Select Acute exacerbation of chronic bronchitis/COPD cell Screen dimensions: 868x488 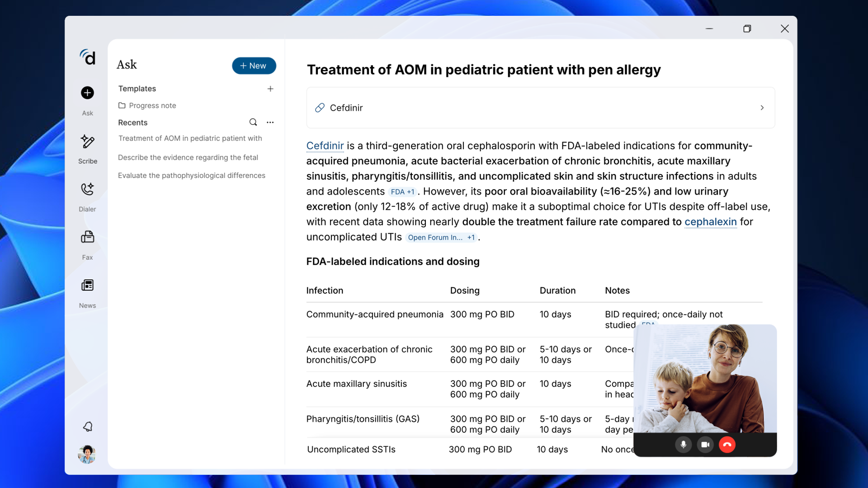tap(369, 355)
